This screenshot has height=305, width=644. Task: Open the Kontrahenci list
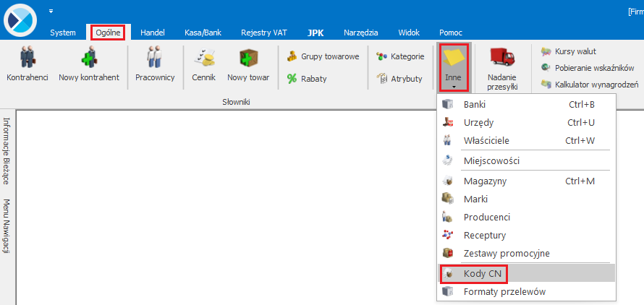point(27,64)
